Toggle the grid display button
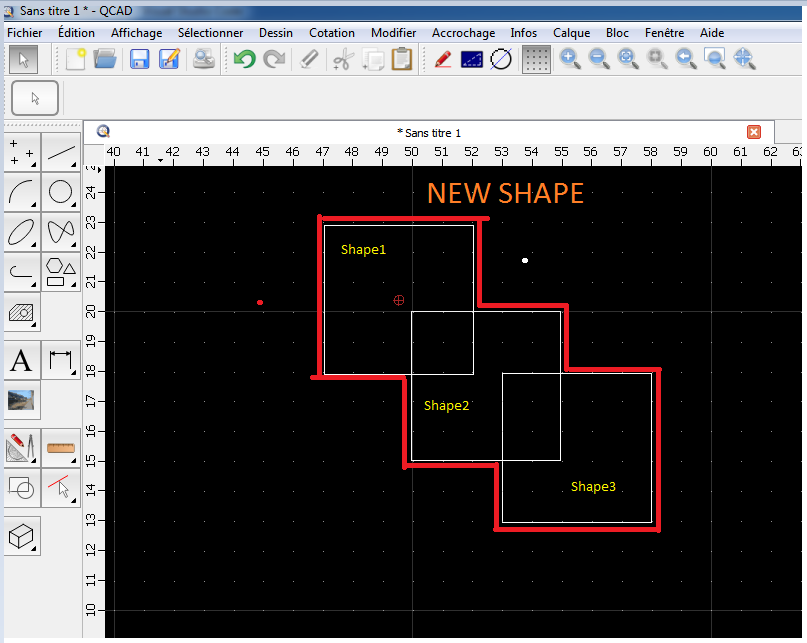 coord(536,59)
